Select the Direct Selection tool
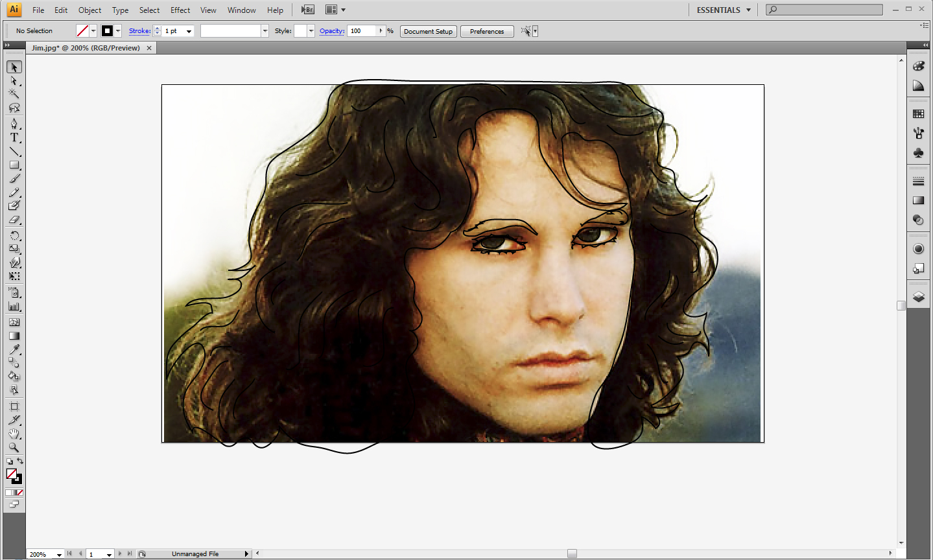 pos(14,81)
